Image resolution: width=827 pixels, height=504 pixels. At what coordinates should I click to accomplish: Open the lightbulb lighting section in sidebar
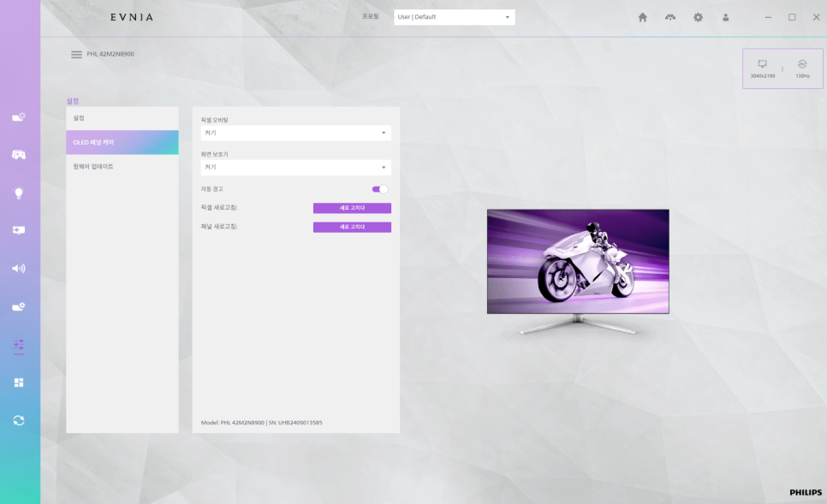pos(19,193)
